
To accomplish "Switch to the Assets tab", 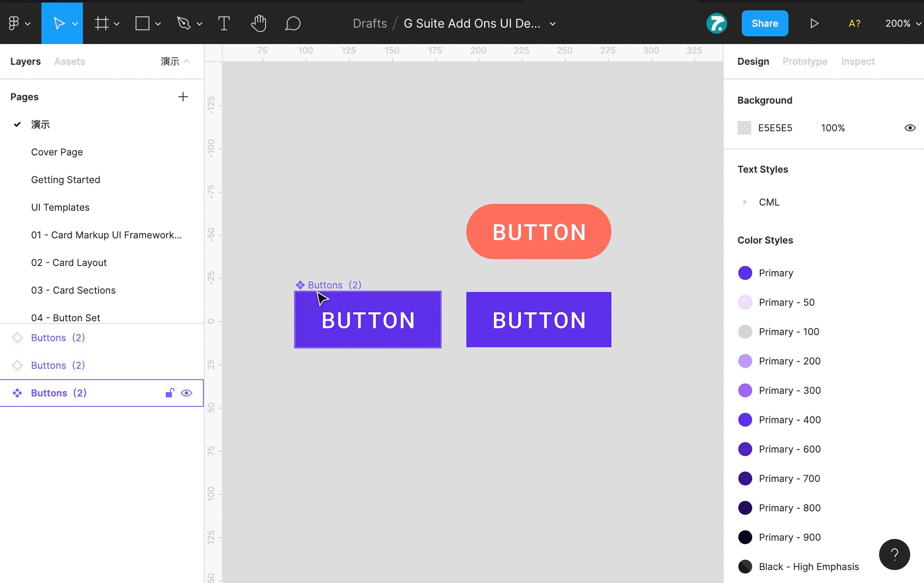I will 70,61.
